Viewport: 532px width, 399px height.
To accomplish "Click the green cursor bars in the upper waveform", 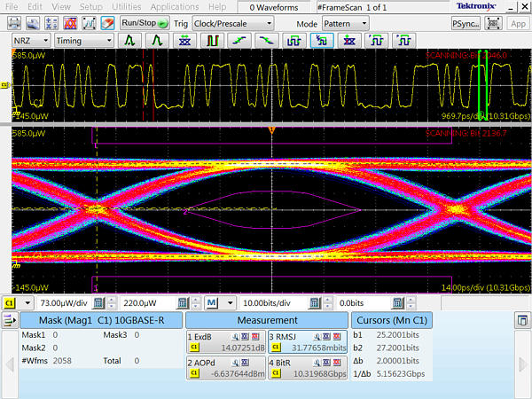I will pyautogui.click(x=483, y=85).
